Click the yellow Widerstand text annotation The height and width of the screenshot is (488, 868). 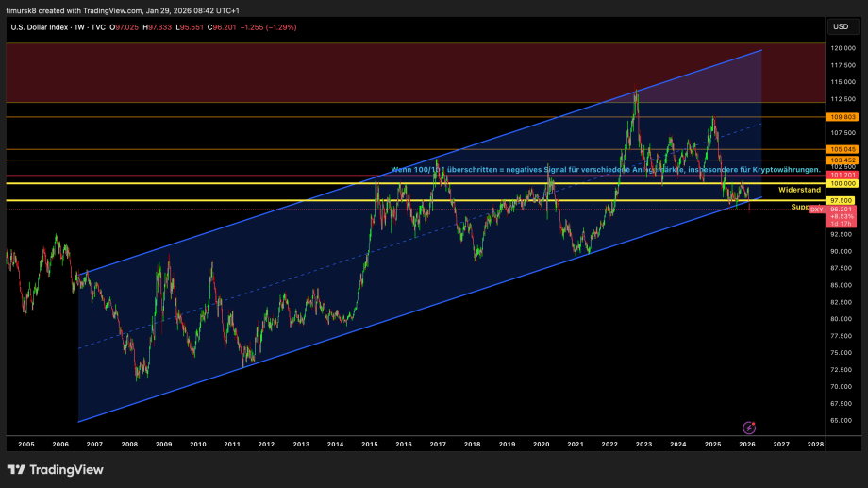tap(798, 190)
